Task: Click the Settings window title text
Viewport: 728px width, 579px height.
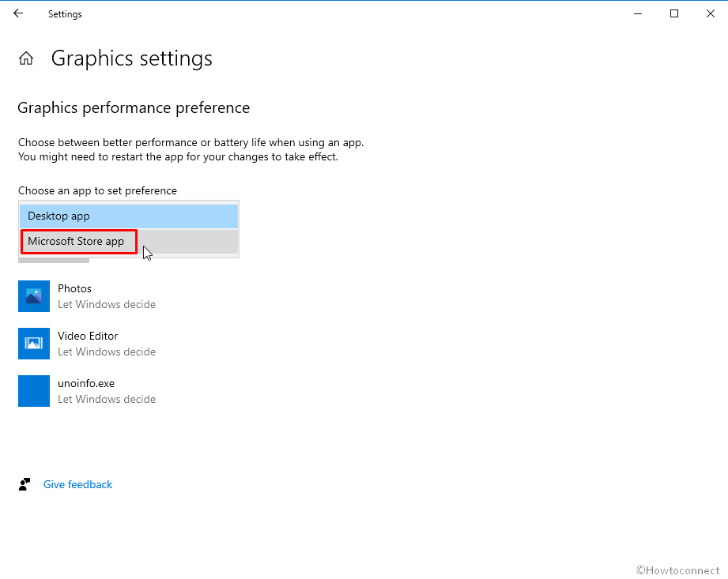Action: coord(65,14)
